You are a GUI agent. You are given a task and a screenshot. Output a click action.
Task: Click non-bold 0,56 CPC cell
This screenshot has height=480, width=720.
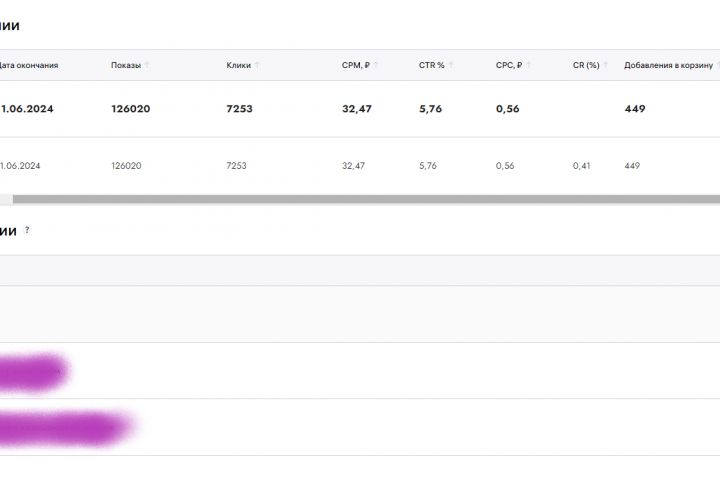[x=505, y=166]
